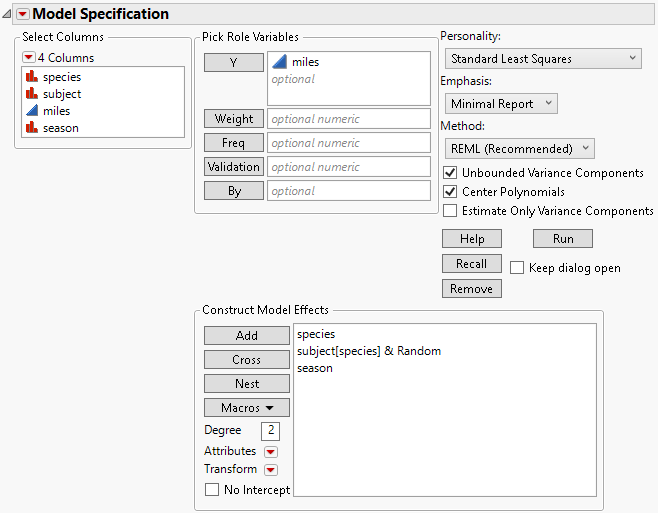Open the Emphasis Minimal Report dropdown
Image resolution: width=658 pixels, height=513 pixels.
(502, 103)
